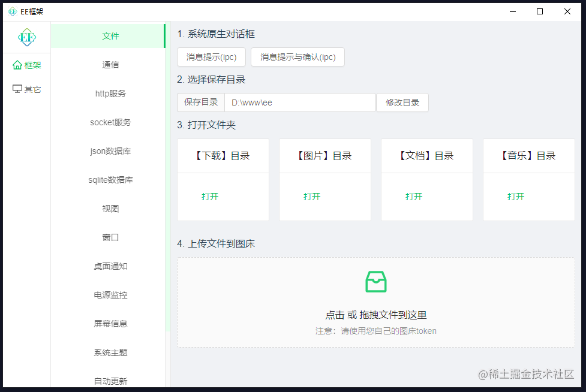Click the 【文档】目录 card title
This screenshot has height=392, width=586.
click(427, 156)
